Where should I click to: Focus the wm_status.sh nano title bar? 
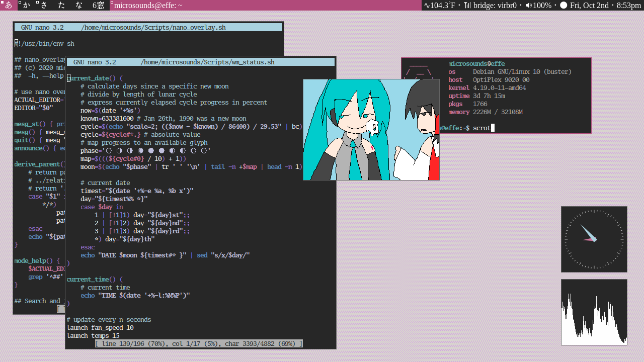pos(201,62)
